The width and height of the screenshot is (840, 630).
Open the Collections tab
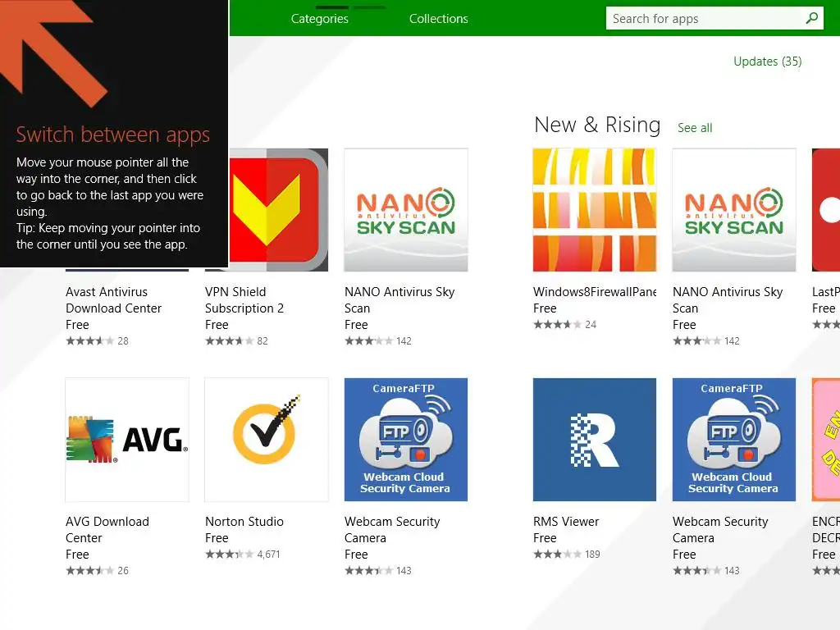(x=438, y=19)
